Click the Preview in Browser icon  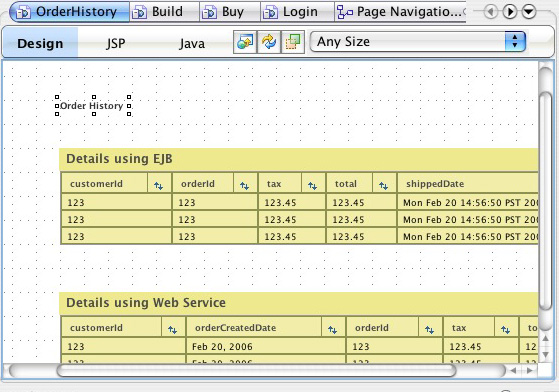245,42
